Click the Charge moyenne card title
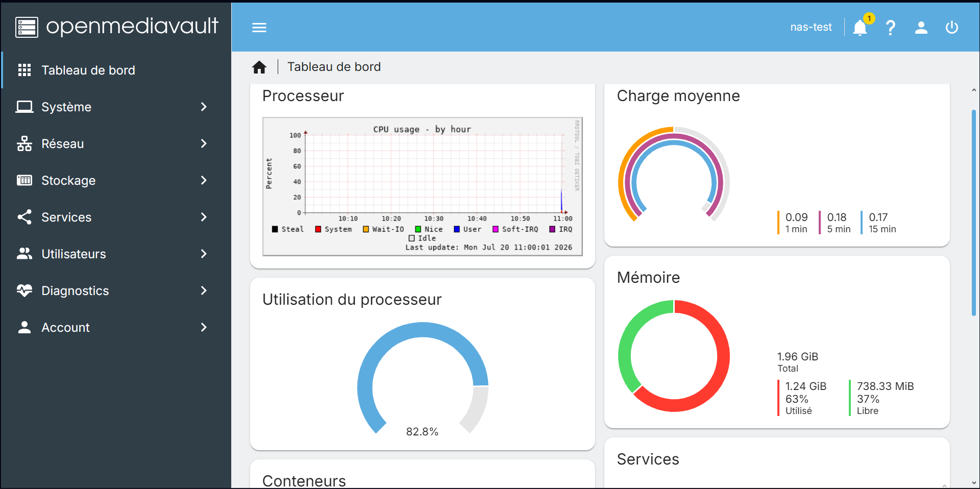Viewport: 980px width, 489px height. pos(678,96)
